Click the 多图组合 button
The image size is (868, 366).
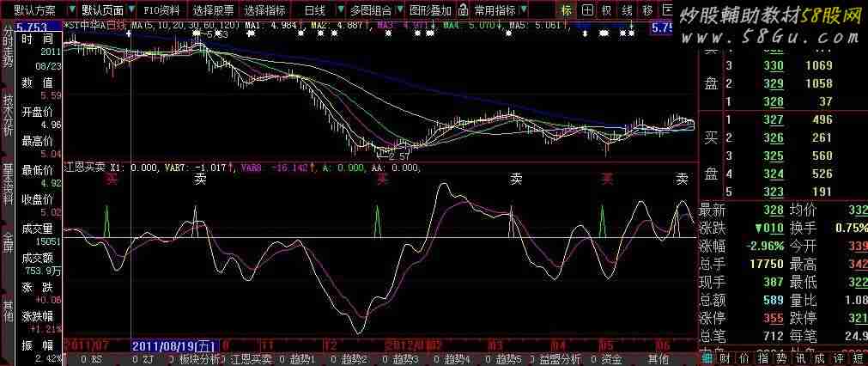(x=370, y=10)
